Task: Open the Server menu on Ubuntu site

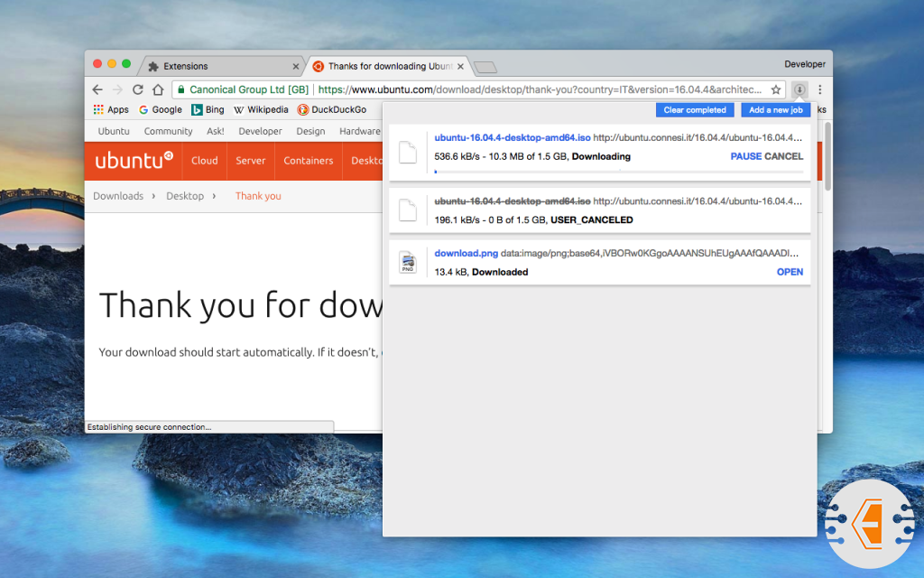Action: (251, 161)
